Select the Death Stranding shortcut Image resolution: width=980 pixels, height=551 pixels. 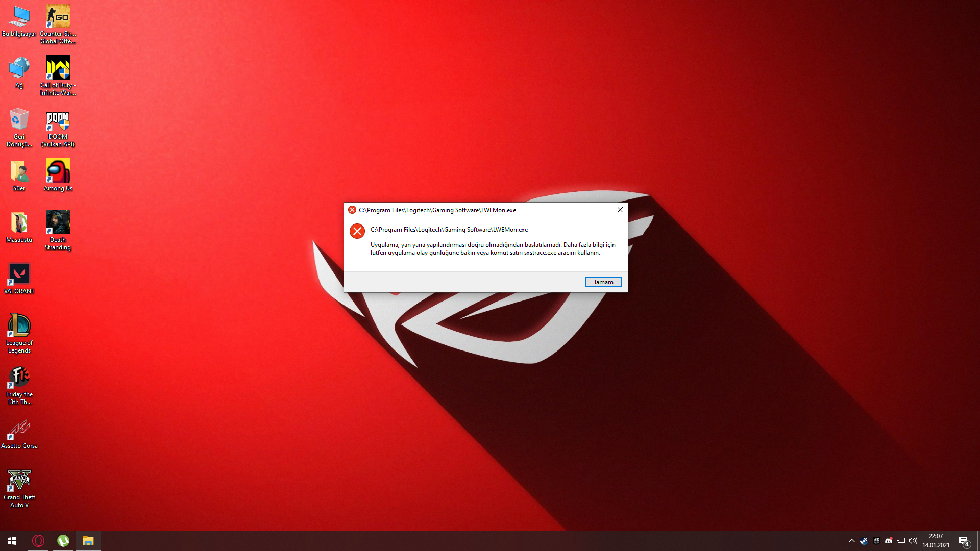coord(58,231)
